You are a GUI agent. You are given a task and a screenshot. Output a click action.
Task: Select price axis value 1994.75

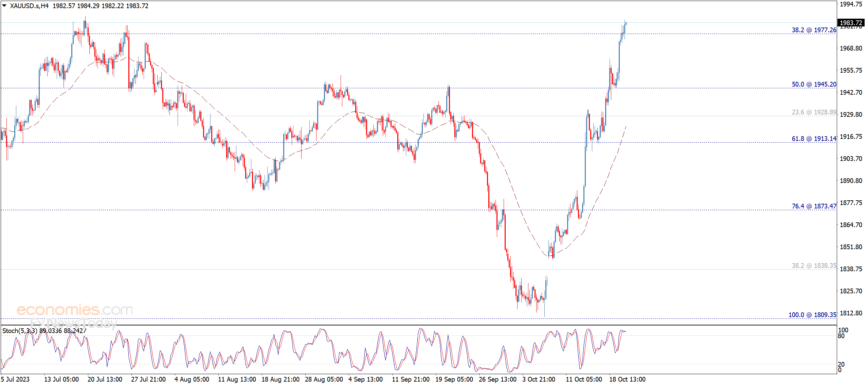tap(851, 4)
